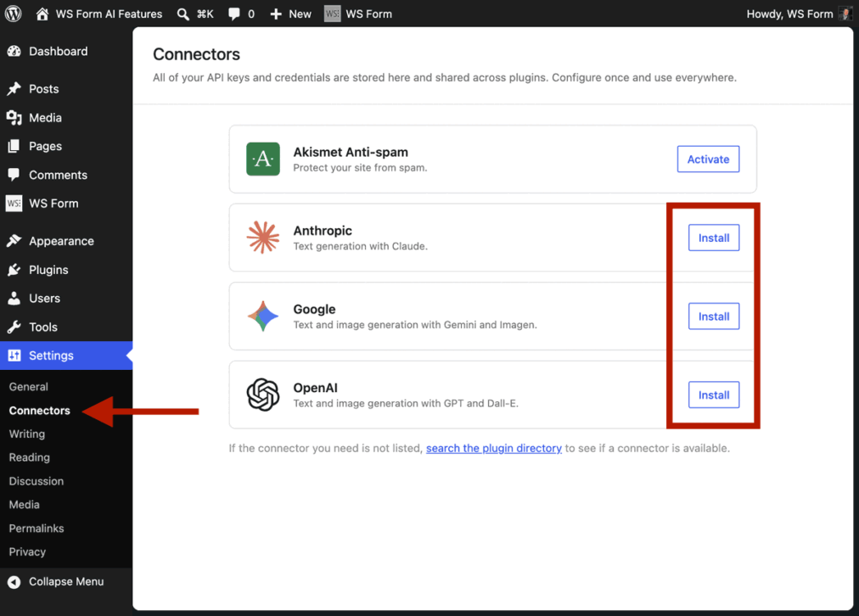859x616 pixels.
Task: Click the Google Gemini sparkle logo
Action: pos(263,316)
